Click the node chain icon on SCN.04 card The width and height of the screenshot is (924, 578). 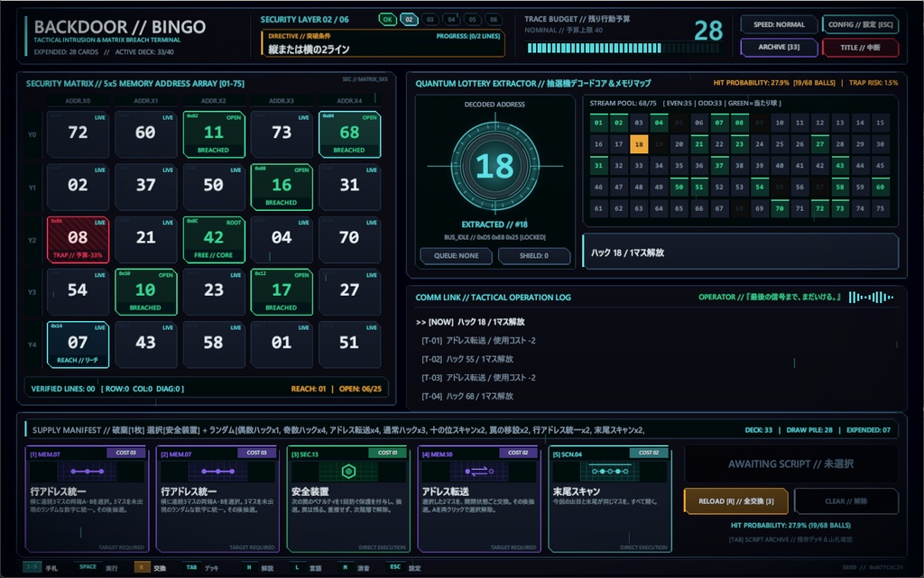(610, 471)
